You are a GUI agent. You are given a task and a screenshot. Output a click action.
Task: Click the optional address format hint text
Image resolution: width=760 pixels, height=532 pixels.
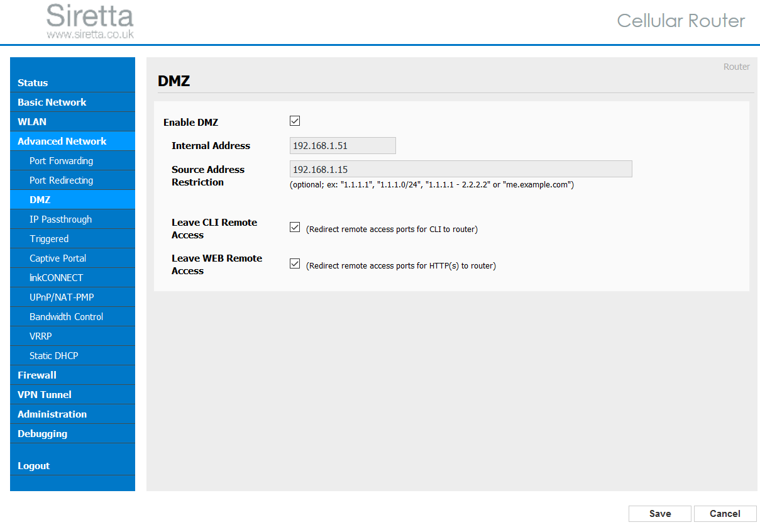click(x=432, y=185)
